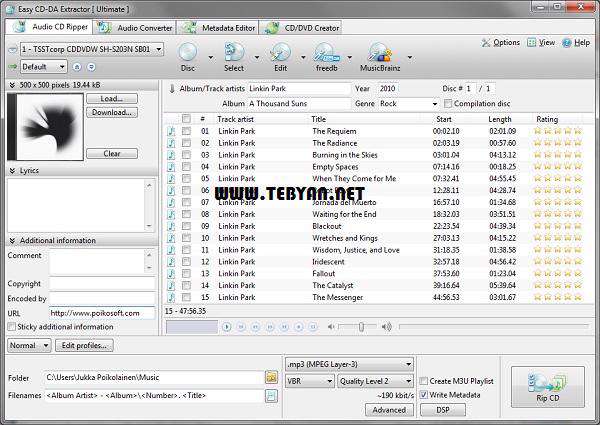
Task: Tick the checkbox for track 01 The Requiem
Action: click(x=186, y=131)
